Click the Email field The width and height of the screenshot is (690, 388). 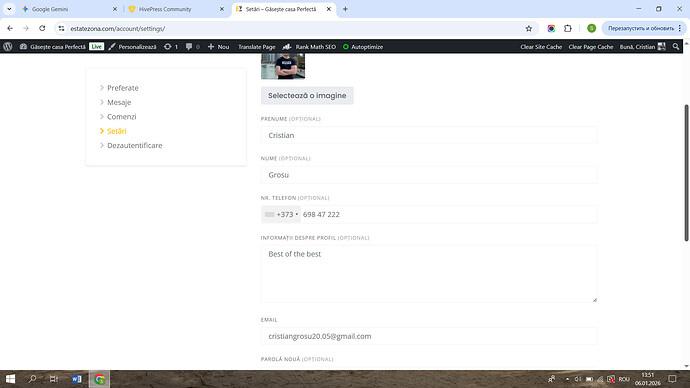[429, 336]
